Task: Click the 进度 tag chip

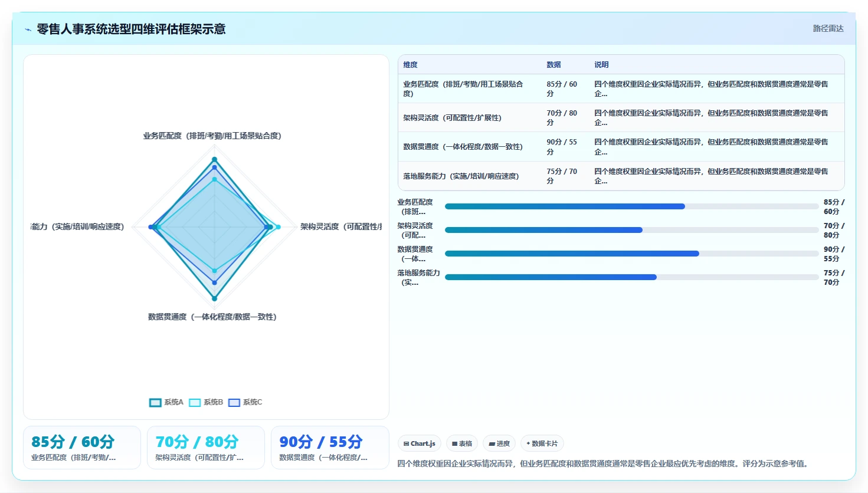Action: pos(499,443)
